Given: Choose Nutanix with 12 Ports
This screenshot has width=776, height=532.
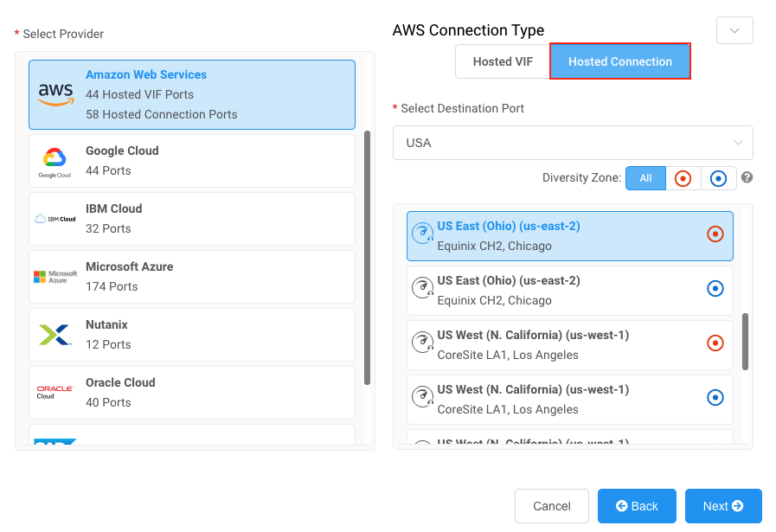Looking at the screenshot, I should click(x=192, y=335).
